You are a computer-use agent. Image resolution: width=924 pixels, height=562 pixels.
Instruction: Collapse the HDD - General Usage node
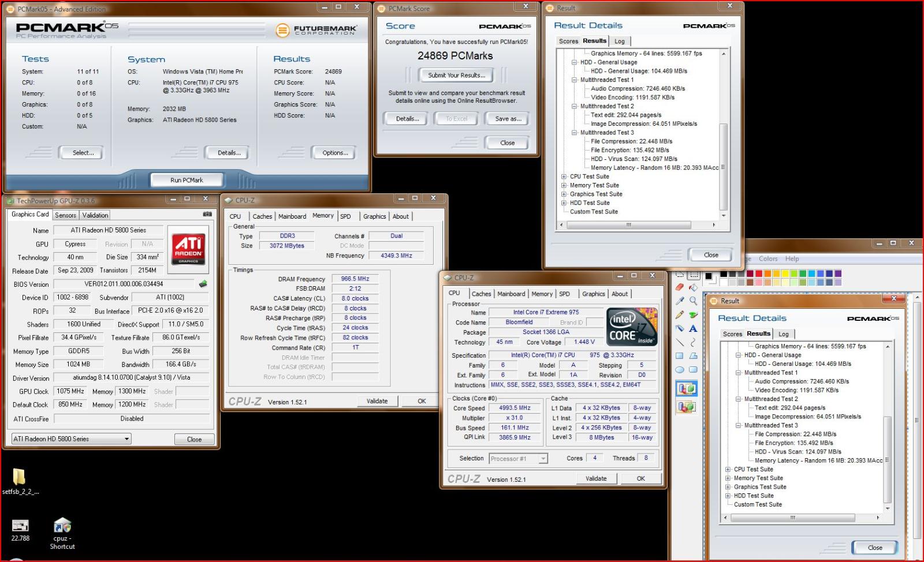pos(575,62)
